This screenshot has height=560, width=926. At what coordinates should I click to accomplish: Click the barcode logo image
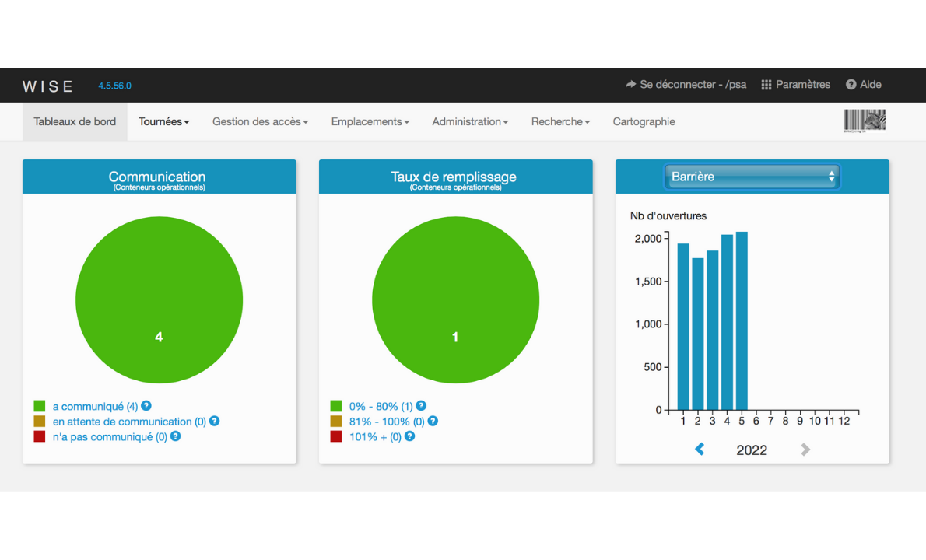(x=865, y=121)
